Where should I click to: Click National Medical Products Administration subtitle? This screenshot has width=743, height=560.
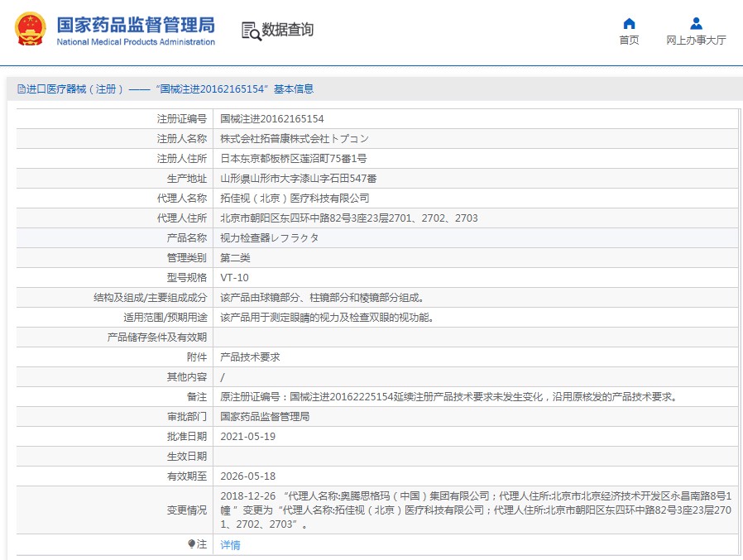(136, 42)
